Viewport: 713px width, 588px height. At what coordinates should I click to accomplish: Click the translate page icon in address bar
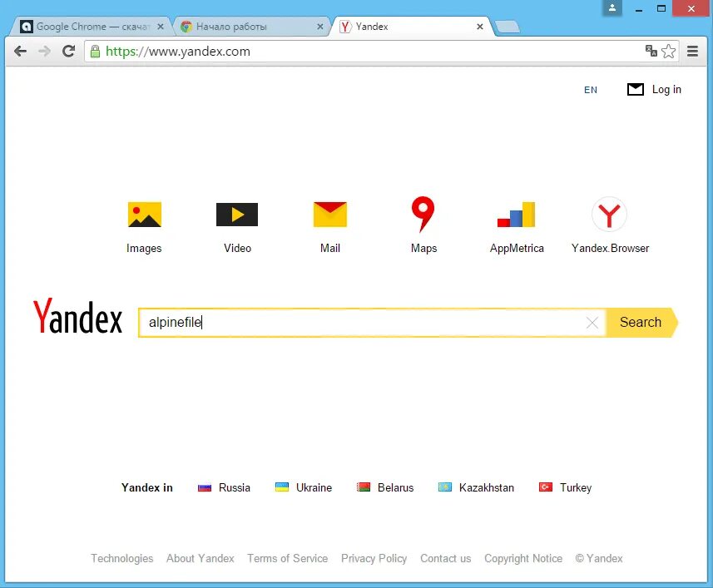click(651, 51)
